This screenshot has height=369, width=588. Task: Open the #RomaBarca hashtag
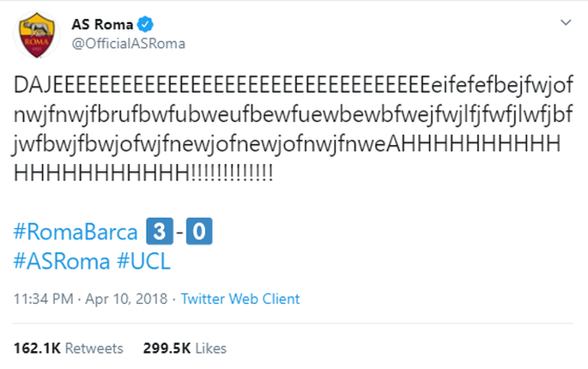coord(76,232)
